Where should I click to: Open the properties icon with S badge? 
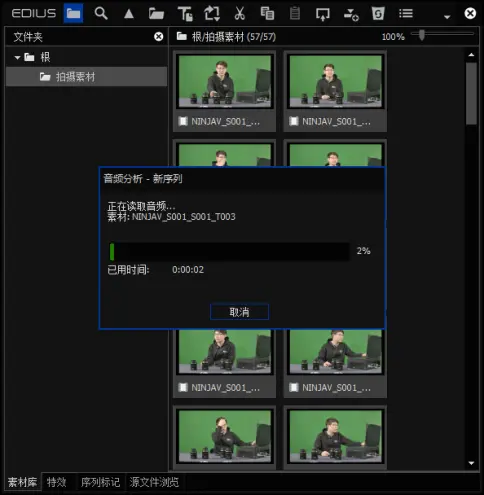tap(378, 13)
